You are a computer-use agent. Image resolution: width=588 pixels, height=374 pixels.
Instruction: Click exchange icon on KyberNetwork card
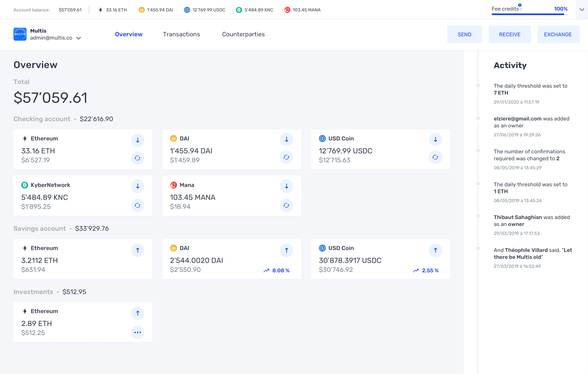coord(137,205)
